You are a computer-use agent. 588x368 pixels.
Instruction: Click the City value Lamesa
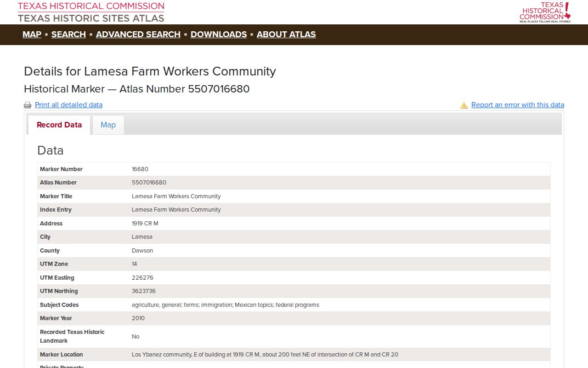click(x=142, y=237)
